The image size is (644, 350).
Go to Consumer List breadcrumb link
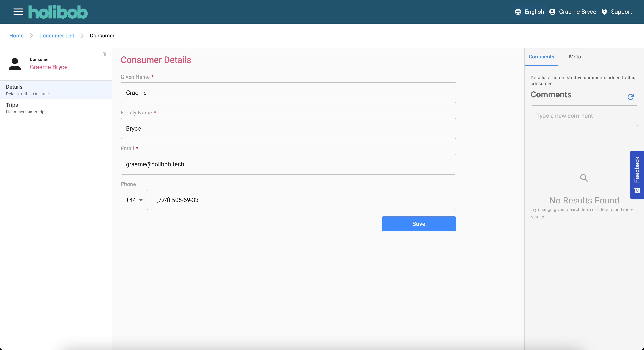point(56,36)
